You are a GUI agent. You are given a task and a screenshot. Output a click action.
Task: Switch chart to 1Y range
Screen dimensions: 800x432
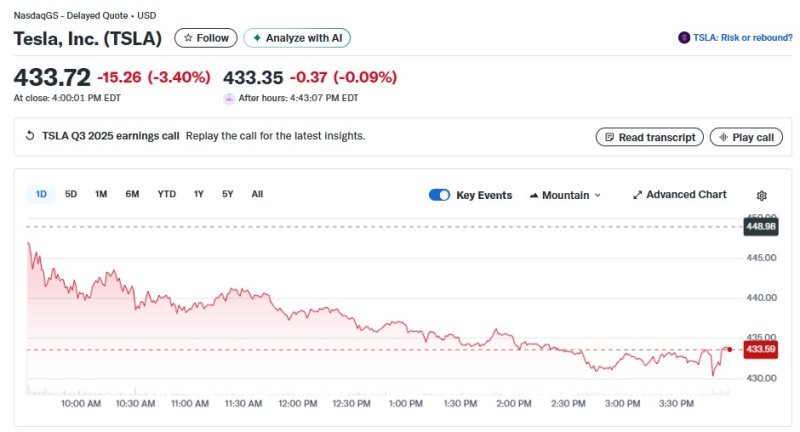click(199, 194)
